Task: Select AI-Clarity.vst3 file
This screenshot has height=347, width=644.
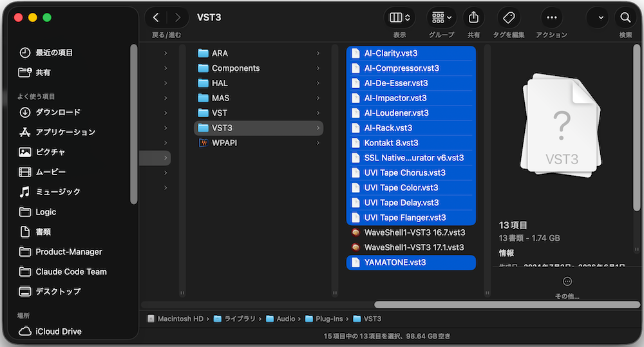Action: click(411, 53)
